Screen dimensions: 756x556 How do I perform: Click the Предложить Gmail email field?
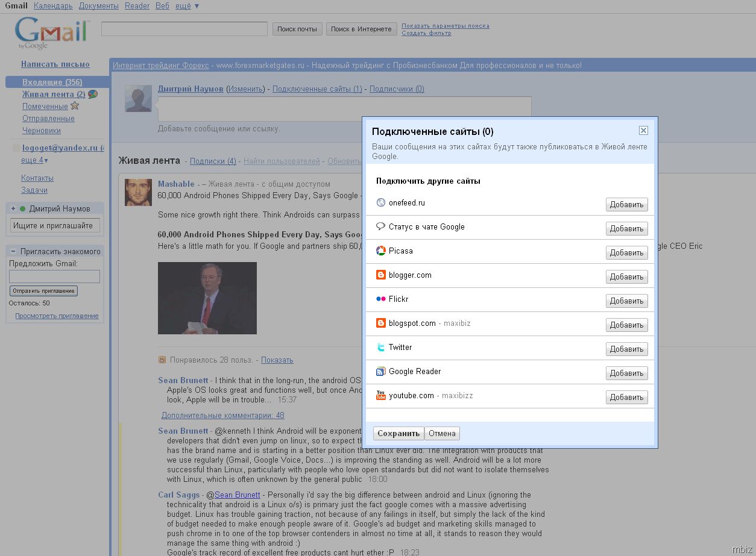pyautogui.click(x=54, y=276)
